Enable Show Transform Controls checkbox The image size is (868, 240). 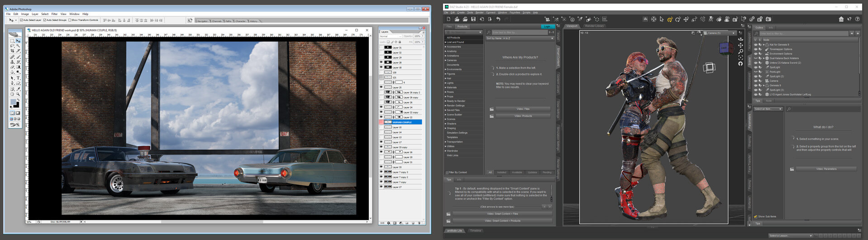click(70, 20)
